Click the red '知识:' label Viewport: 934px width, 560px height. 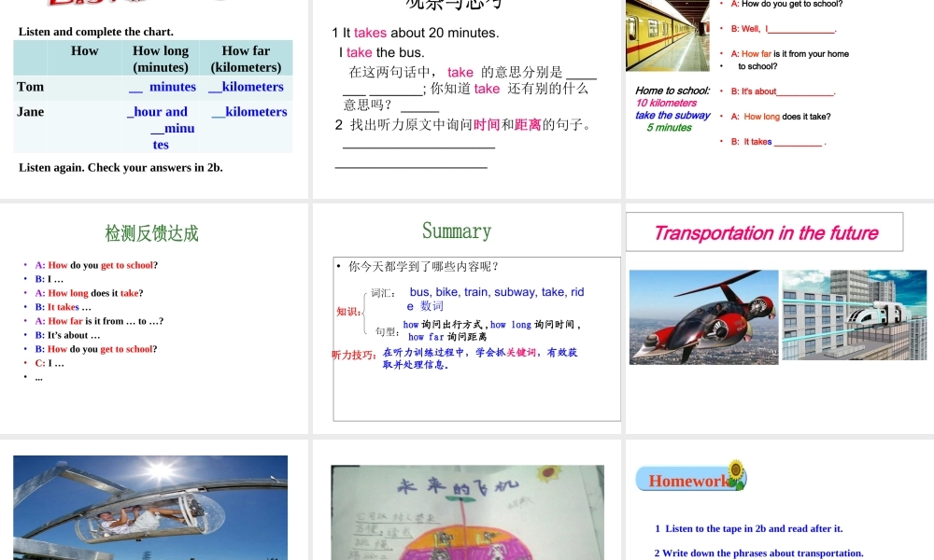pyautogui.click(x=349, y=311)
